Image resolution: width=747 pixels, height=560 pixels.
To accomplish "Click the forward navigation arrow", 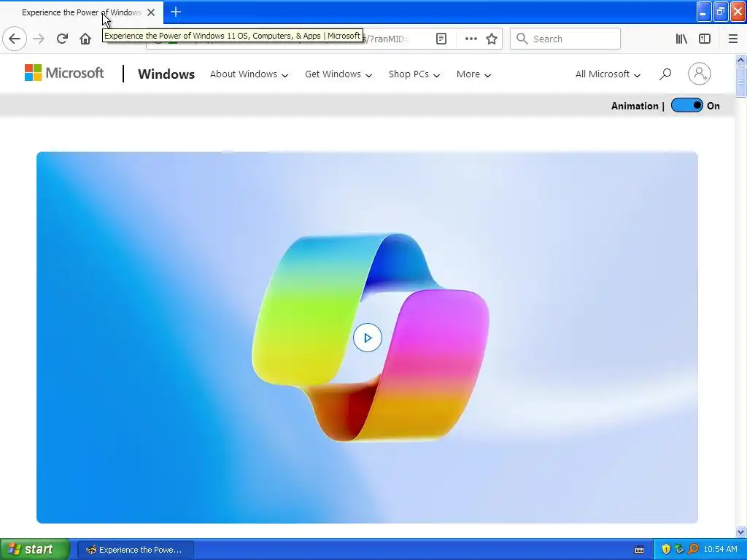I will tap(39, 39).
